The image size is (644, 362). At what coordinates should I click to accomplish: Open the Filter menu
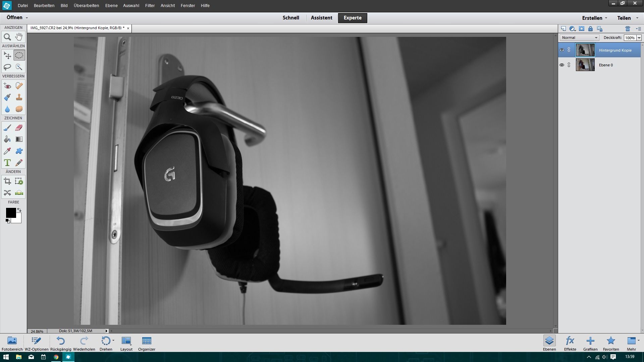[150, 6]
